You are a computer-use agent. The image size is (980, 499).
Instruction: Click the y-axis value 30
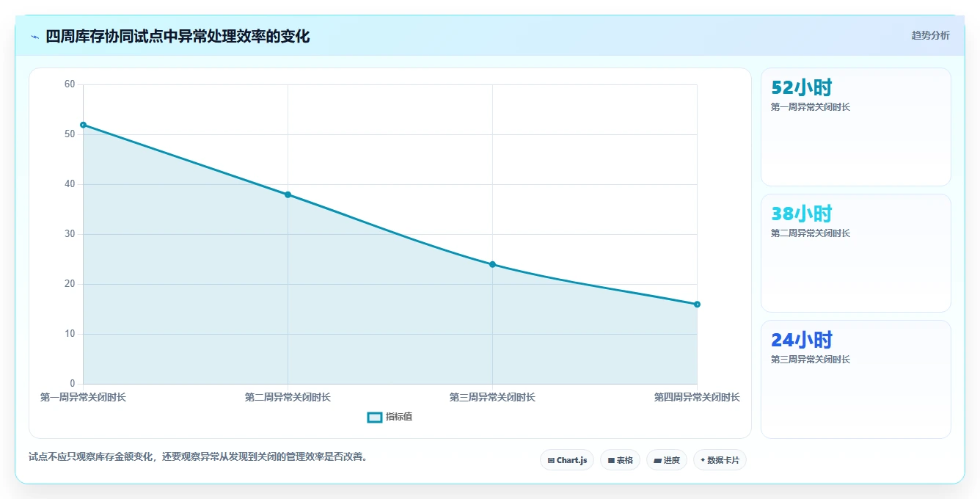(70, 234)
